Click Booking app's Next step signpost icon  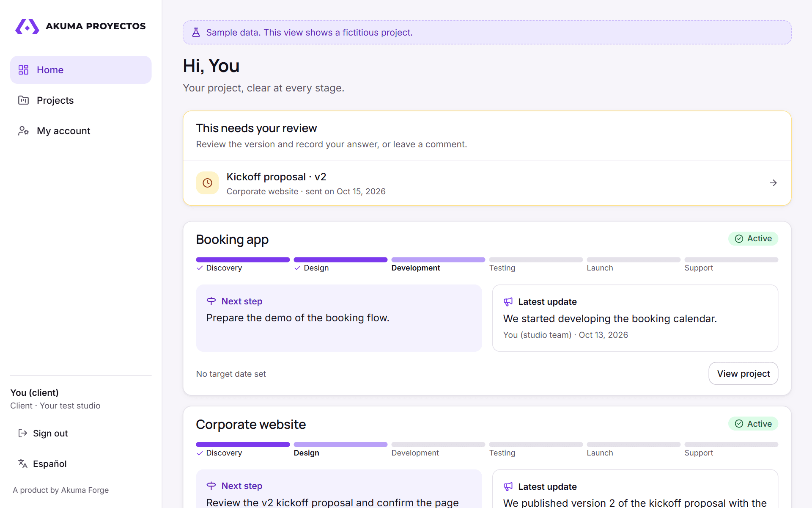[x=211, y=301]
